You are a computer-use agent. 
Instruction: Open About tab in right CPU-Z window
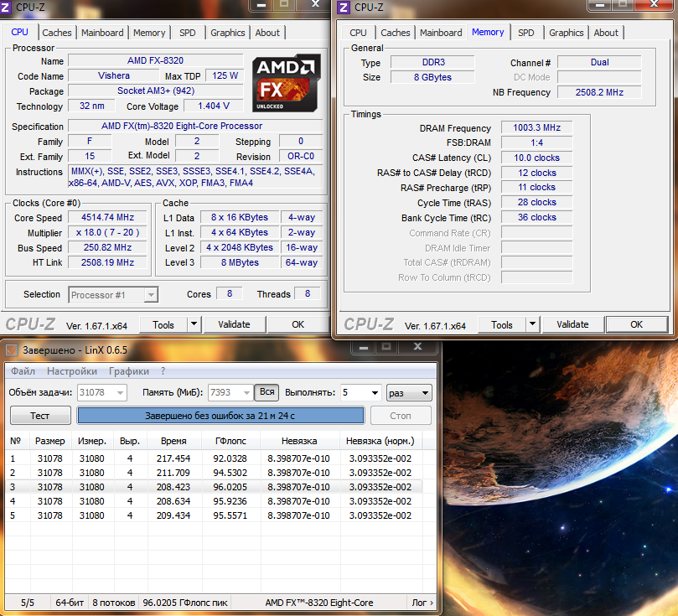point(606,33)
